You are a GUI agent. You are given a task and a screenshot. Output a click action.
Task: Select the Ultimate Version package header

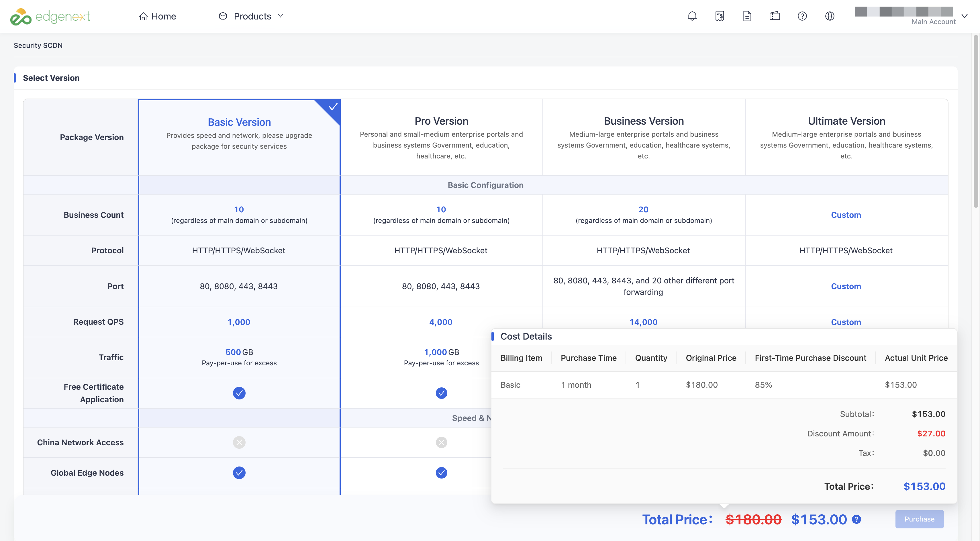[x=846, y=137]
